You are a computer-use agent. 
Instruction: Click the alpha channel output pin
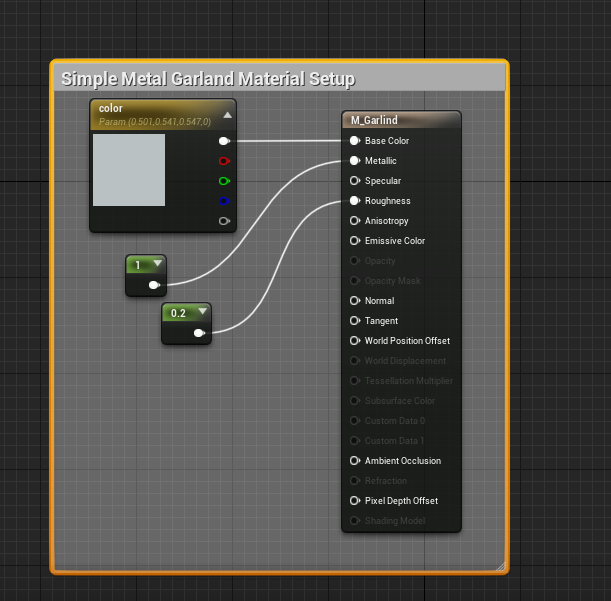tap(224, 221)
